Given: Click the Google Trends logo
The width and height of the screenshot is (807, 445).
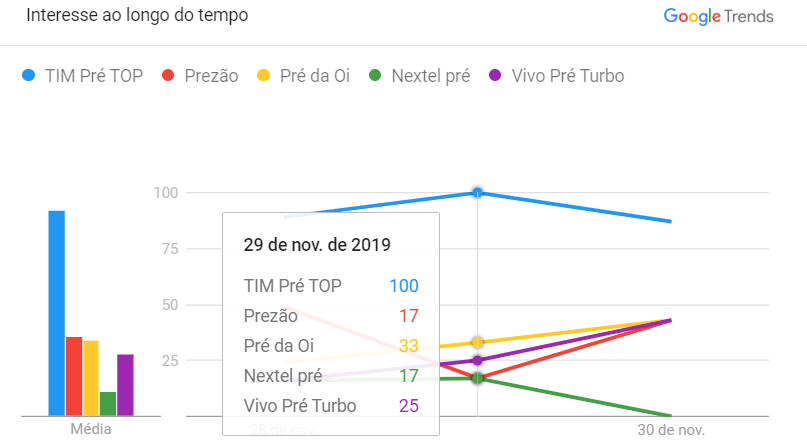Looking at the screenshot, I should [x=717, y=16].
